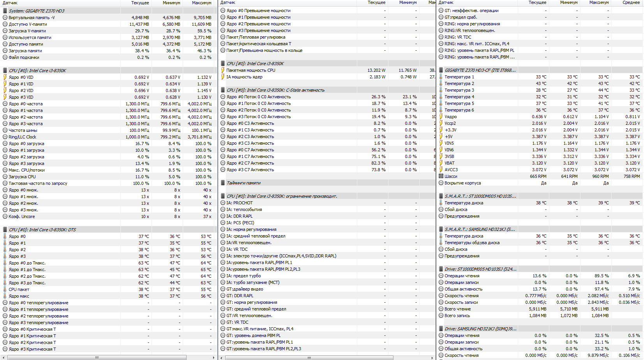This screenshot has width=644, height=360.
Task: Select the Загрузка CPU row
Action: (x=108, y=177)
